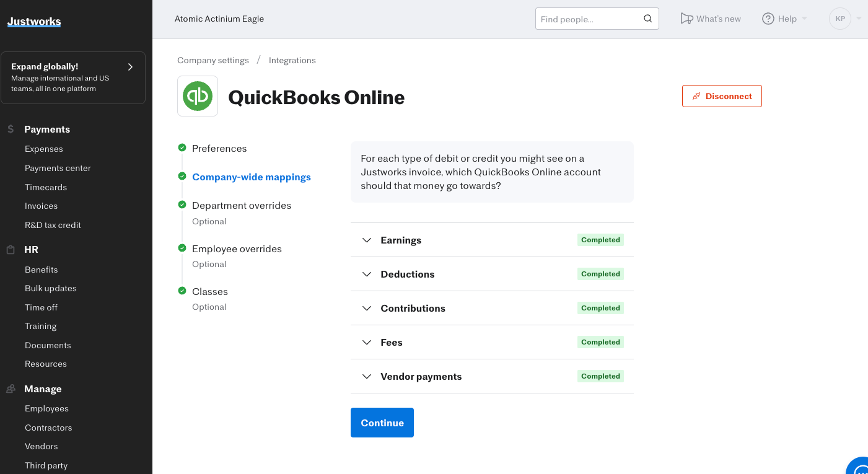Expand the Deductions mapping section
Image resolution: width=868 pixels, height=474 pixels.
367,274
